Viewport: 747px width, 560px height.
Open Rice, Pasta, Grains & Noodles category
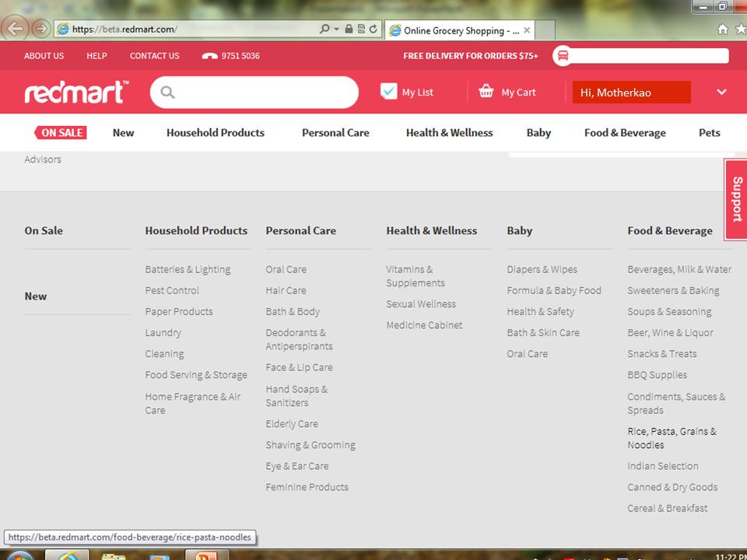[672, 438]
